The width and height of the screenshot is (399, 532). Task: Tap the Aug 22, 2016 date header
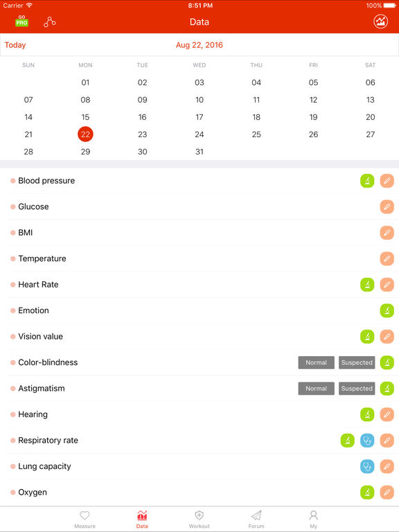[199, 45]
